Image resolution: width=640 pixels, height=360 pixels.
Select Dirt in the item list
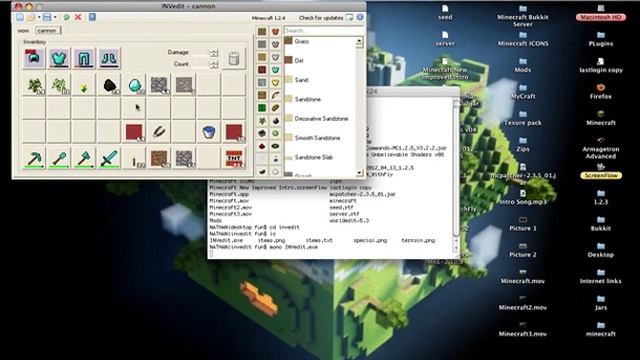pos(320,60)
